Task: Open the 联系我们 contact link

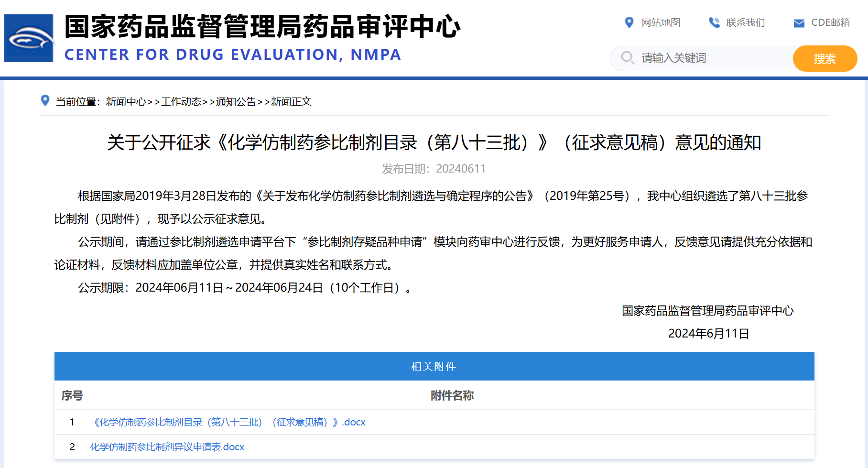Action: coord(745,22)
